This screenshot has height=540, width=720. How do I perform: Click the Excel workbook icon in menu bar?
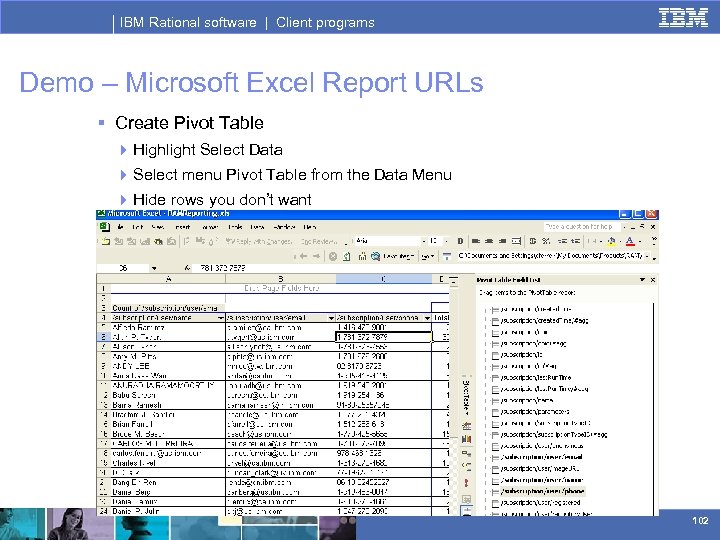click(x=105, y=227)
